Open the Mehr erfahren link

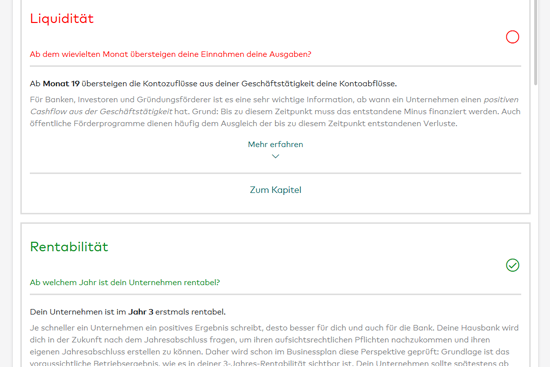tap(275, 144)
